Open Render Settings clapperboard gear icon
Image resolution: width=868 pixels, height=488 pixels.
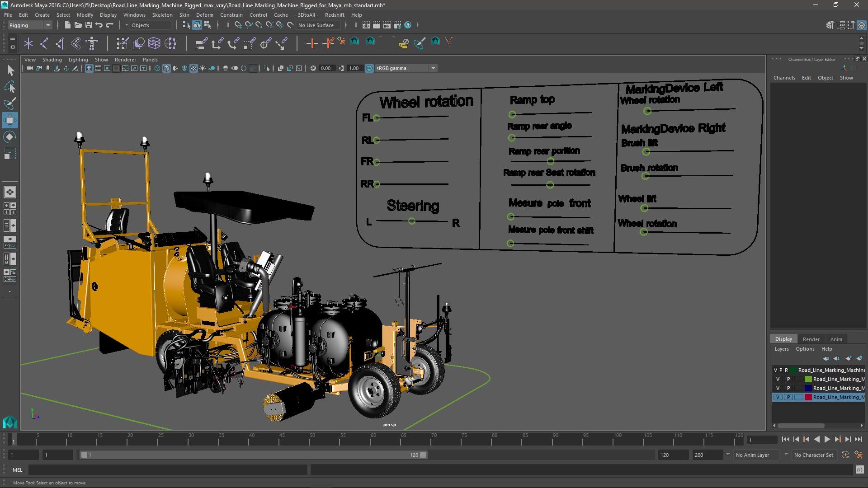pos(397,25)
